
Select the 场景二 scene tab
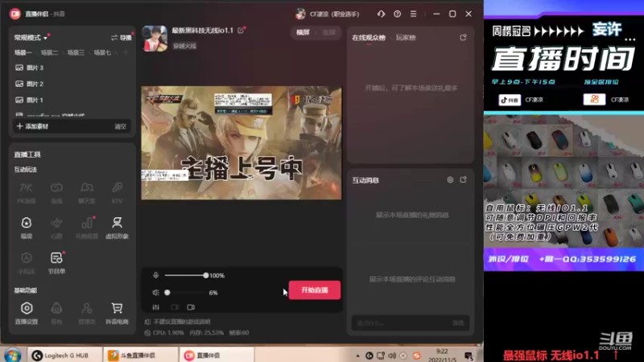(x=49, y=52)
